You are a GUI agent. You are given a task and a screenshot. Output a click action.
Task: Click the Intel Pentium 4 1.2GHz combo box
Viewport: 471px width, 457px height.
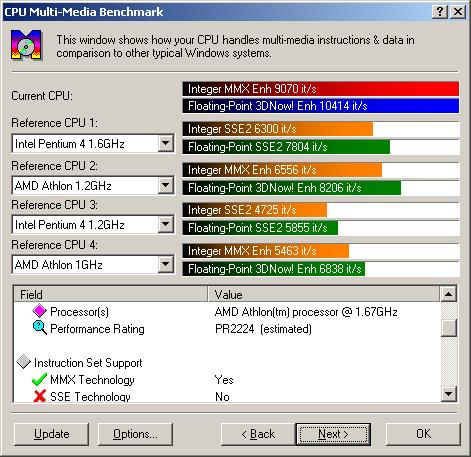(x=93, y=224)
